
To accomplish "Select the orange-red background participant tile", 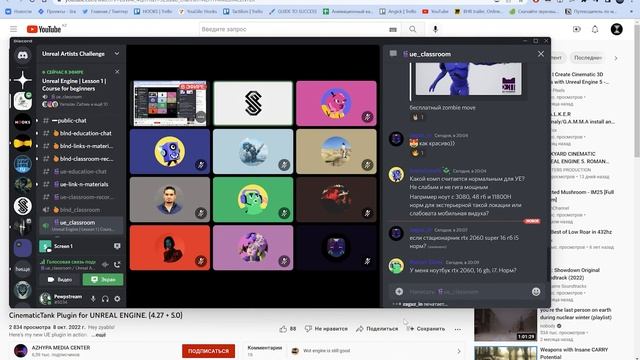I will 170,248.
